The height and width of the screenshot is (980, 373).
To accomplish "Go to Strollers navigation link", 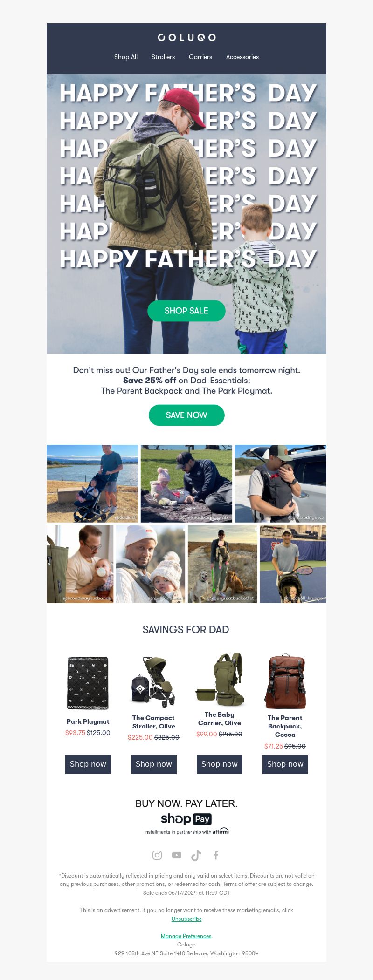I will tap(163, 57).
